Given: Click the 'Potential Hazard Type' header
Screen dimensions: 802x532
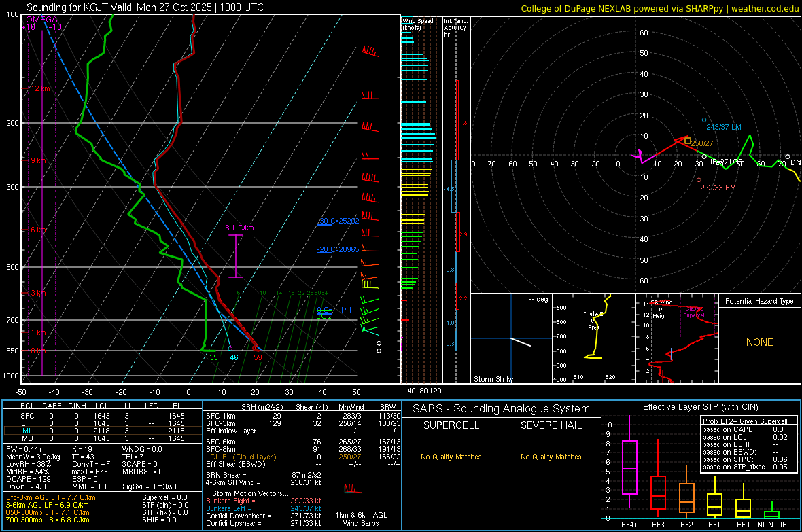Looking at the screenshot, I should point(760,301).
